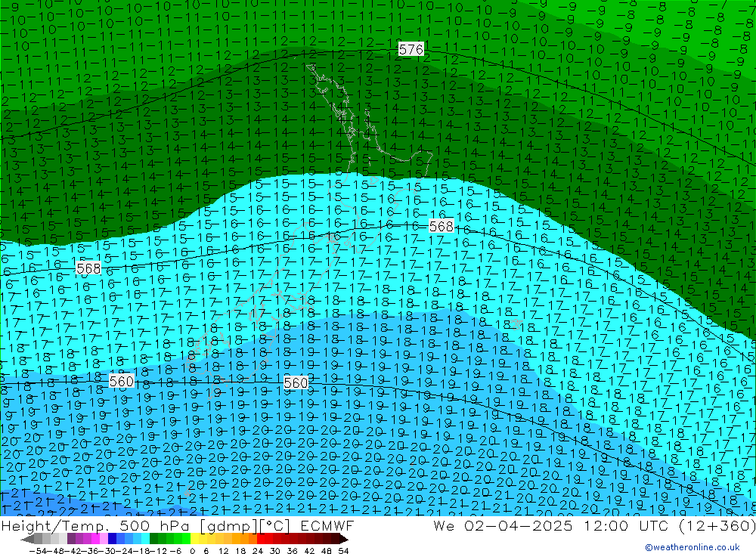Open the weatheronline.co.uk copyright link
756x554 pixels.
tap(692, 547)
